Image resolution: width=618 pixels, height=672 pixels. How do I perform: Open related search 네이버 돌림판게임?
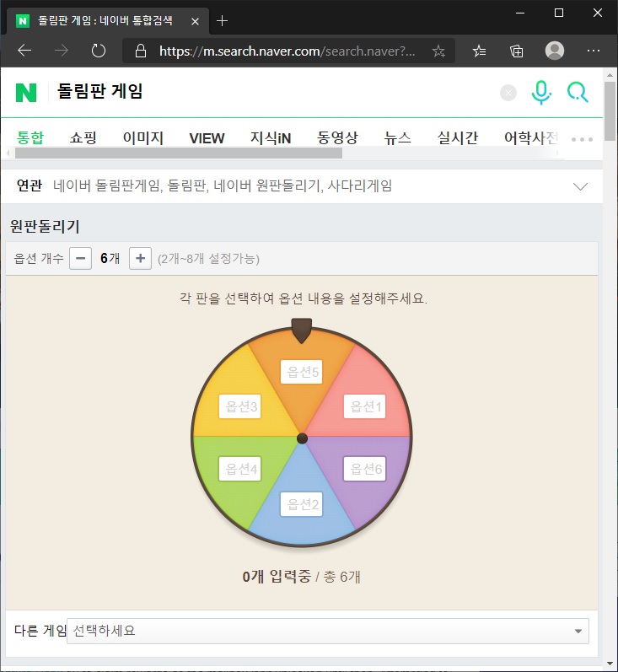pyautogui.click(x=107, y=185)
